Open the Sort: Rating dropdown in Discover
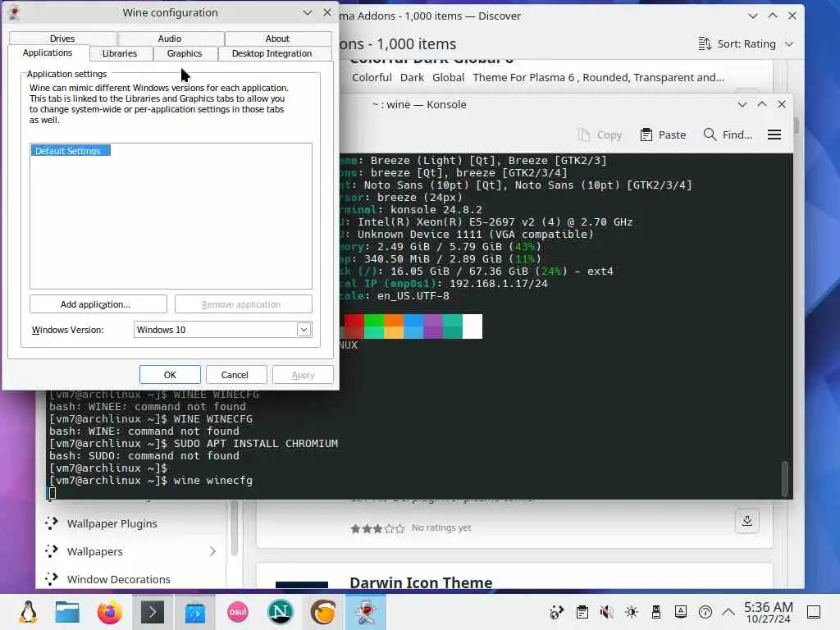 pos(746,44)
